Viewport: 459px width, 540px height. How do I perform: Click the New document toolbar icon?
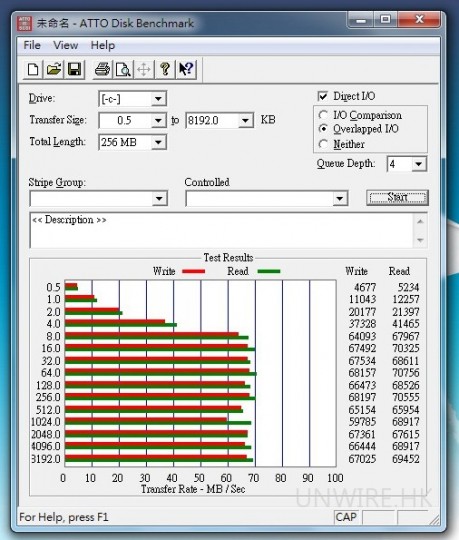(x=33, y=70)
